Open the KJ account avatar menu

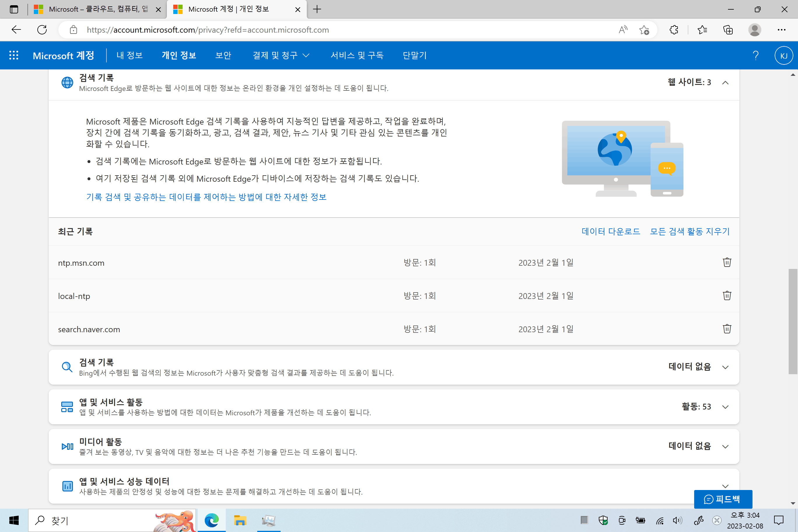(x=783, y=56)
